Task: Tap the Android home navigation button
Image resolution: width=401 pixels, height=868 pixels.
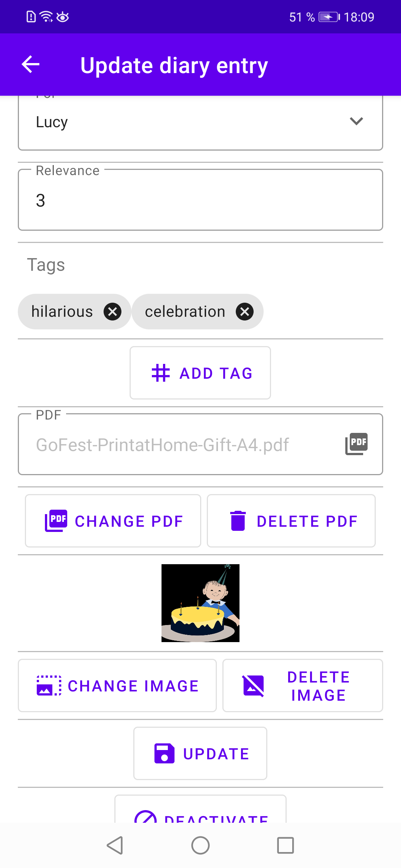Action: coord(200,846)
